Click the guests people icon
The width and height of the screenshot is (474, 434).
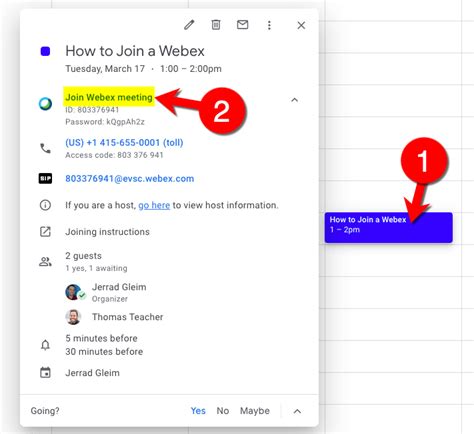[x=45, y=262]
